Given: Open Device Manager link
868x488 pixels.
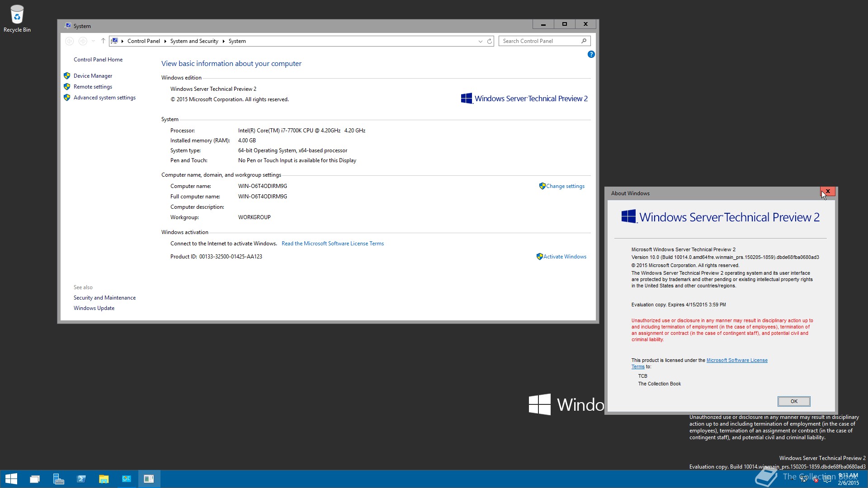Looking at the screenshot, I should pos(93,76).
